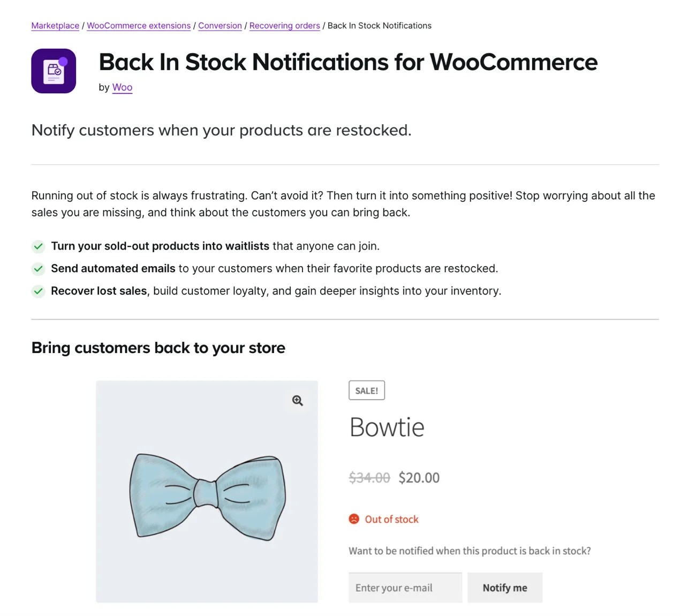Click the checkmark beside Recover lost sales
The image size is (681, 616).
point(38,292)
